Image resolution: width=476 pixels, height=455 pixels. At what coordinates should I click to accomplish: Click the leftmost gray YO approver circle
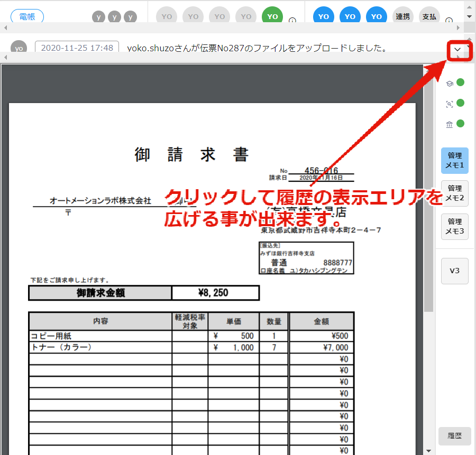point(167,16)
